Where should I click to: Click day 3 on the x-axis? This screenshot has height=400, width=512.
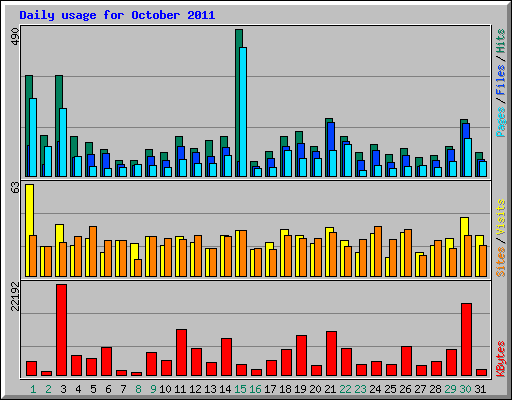(63, 389)
